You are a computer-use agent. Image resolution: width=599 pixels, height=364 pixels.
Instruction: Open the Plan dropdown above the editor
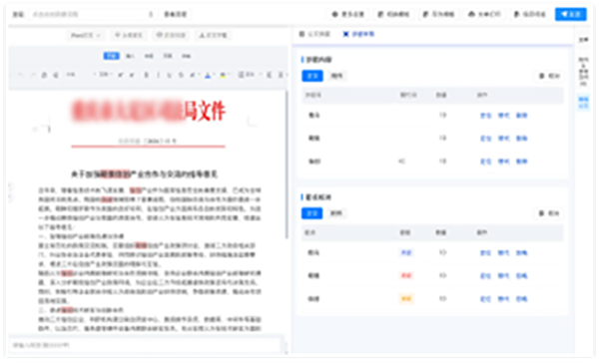(x=86, y=35)
